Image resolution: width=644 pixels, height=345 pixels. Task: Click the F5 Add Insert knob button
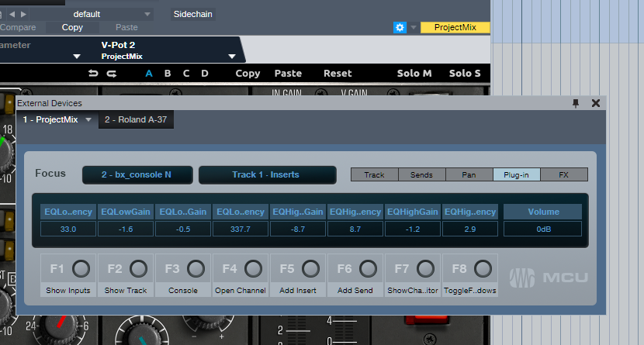pos(310,269)
